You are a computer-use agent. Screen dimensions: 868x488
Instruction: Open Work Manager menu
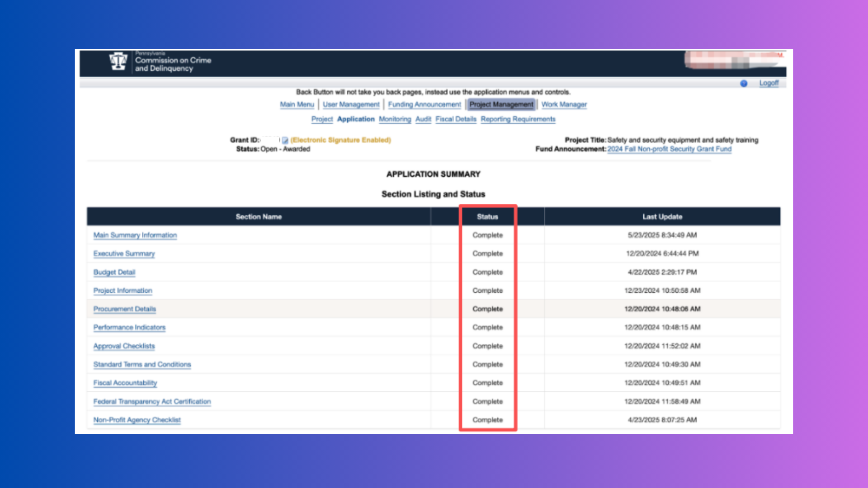[x=564, y=104]
